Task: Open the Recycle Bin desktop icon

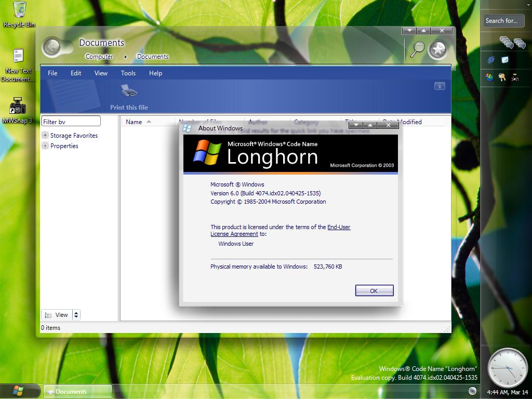Action: click(19, 10)
